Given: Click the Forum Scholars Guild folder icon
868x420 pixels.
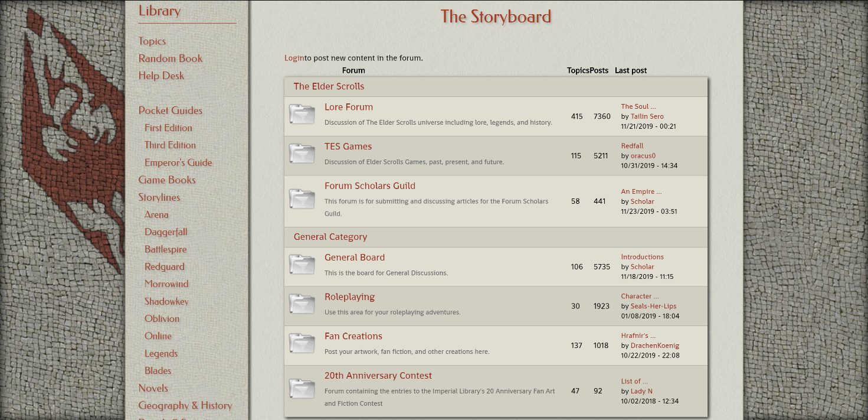Looking at the screenshot, I should click(x=302, y=199).
